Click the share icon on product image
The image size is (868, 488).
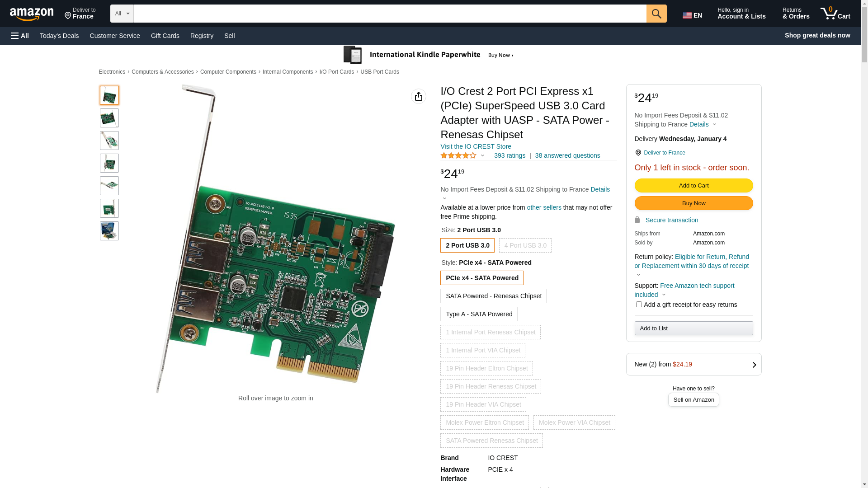pyautogui.click(x=418, y=96)
